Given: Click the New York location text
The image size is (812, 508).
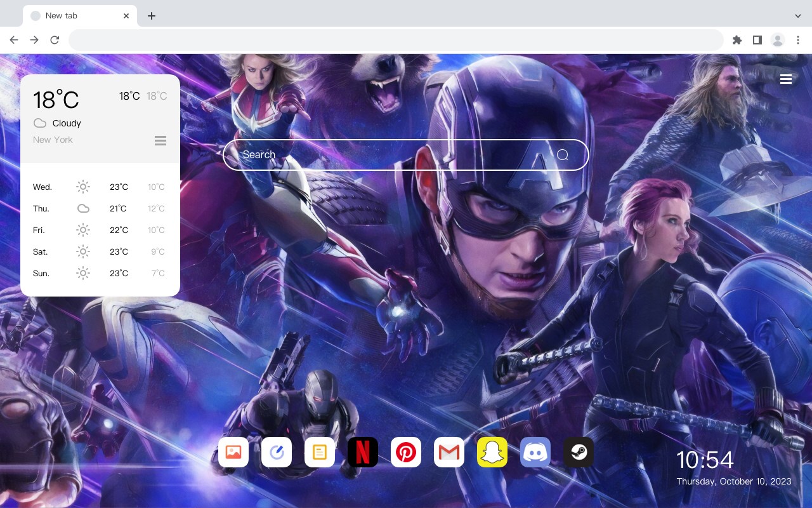Looking at the screenshot, I should tap(53, 140).
